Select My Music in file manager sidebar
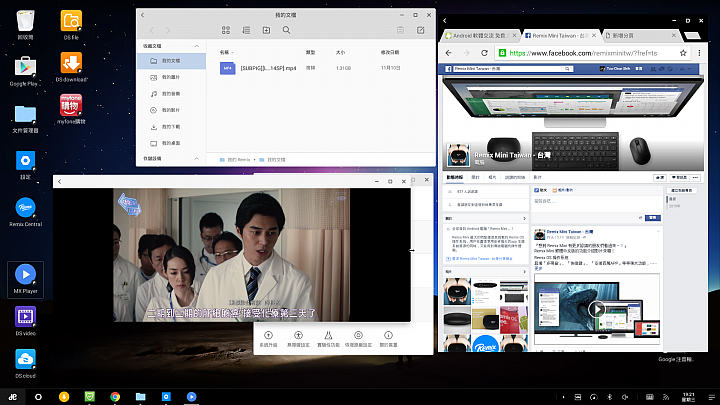This screenshot has height=405, width=720. coord(171,94)
